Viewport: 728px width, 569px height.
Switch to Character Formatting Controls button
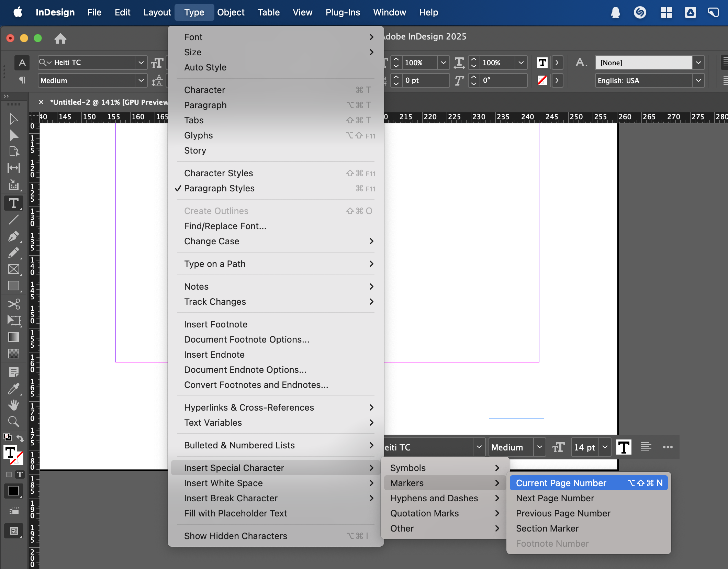[22, 63]
